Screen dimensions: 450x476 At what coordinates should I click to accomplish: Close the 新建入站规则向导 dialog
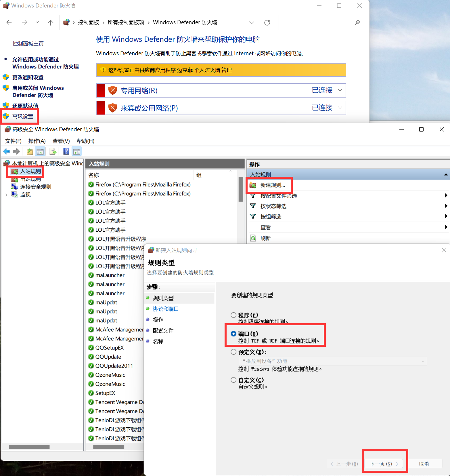[444, 250]
